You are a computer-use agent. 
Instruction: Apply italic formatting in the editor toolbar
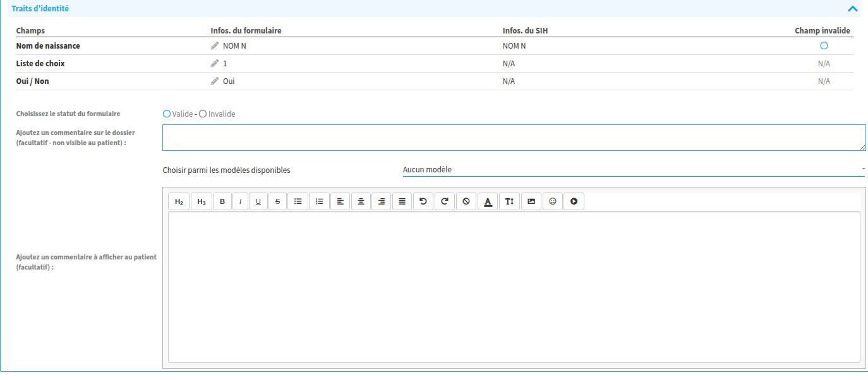(x=240, y=201)
